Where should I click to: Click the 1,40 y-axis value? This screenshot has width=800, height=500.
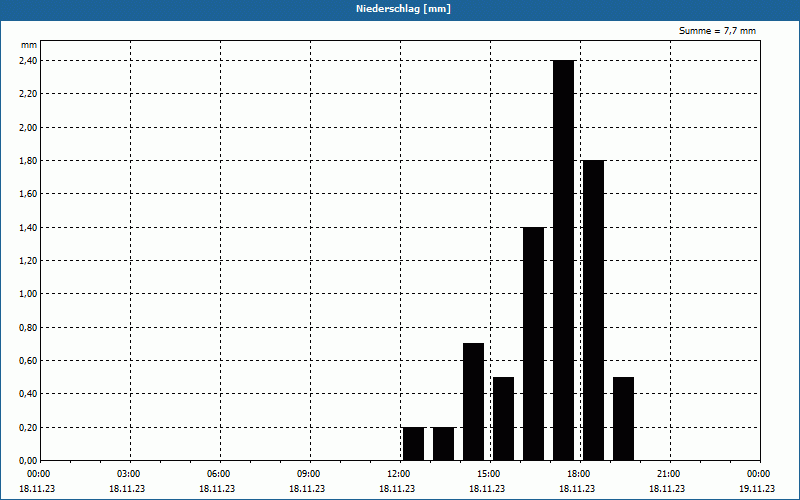(x=28, y=228)
